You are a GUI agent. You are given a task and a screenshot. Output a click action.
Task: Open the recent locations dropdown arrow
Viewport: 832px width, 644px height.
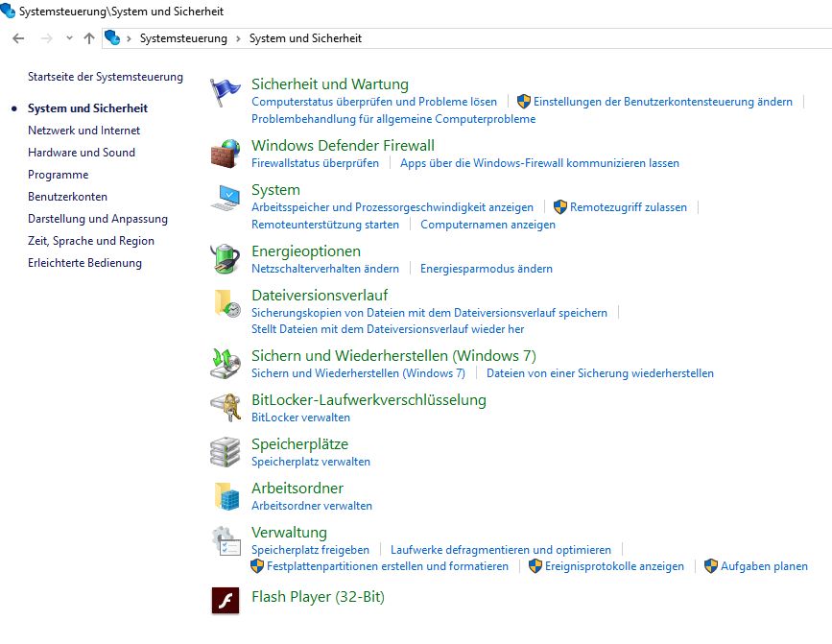(x=69, y=38)
